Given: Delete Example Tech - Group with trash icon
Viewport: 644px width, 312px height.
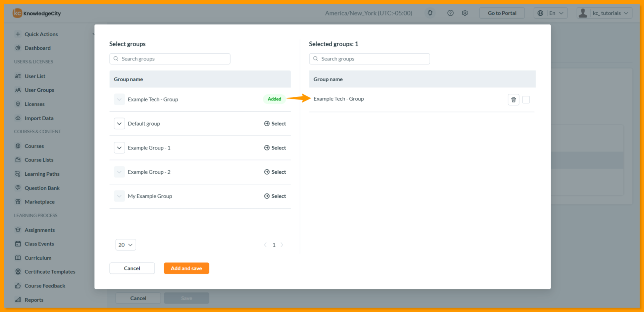Looking at the screenshot, I should (x=513, y=99).
